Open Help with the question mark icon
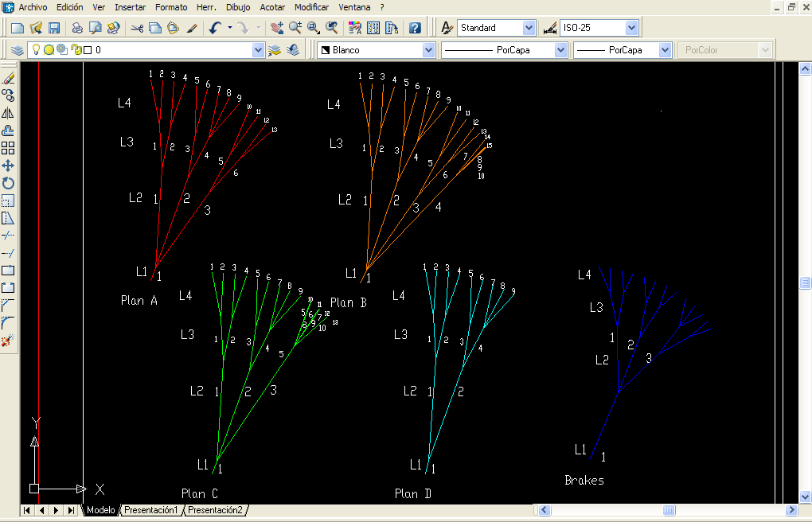The image size is (812, 522). coord(415,28)
